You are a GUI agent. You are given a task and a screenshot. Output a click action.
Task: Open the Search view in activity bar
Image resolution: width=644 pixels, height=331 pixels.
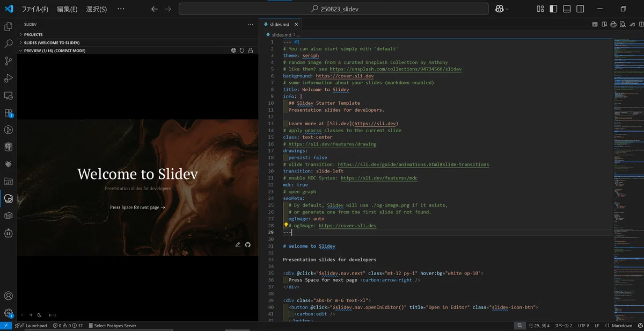click(x=9, y=44)
